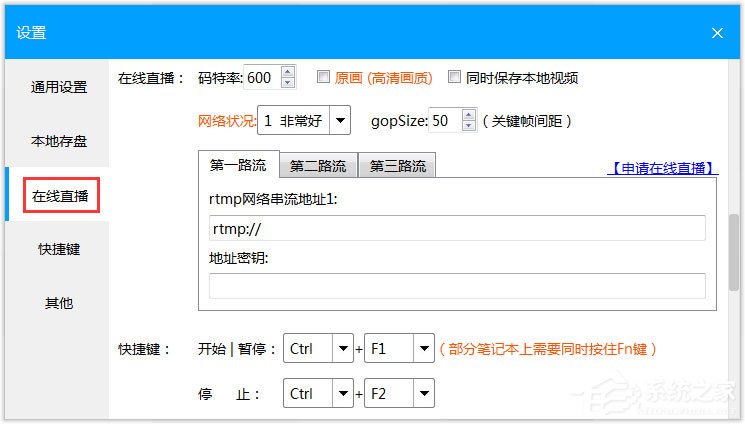This screenshot has width=745, height=424.
Task: Switch to 本地存盘 settings
Action: coord(58,142)
